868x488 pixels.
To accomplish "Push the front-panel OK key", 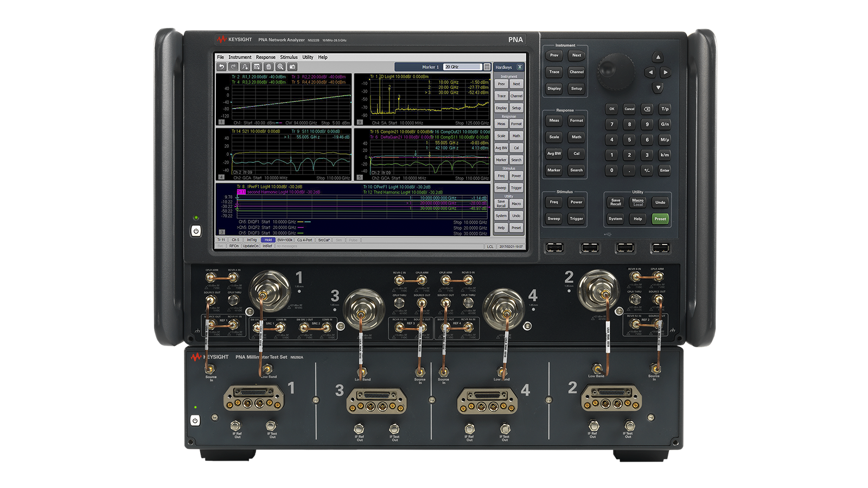I will pyautogui.click(x=612, y=109).
